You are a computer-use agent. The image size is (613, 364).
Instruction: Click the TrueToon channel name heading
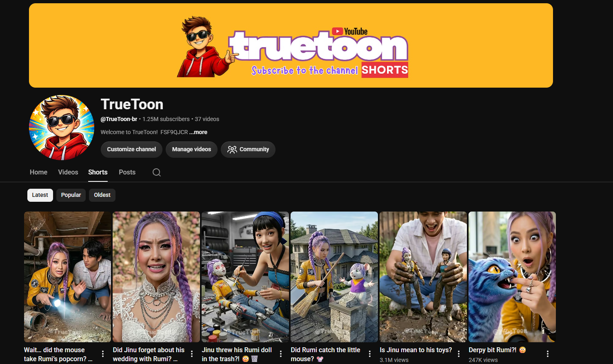point(132,104)
